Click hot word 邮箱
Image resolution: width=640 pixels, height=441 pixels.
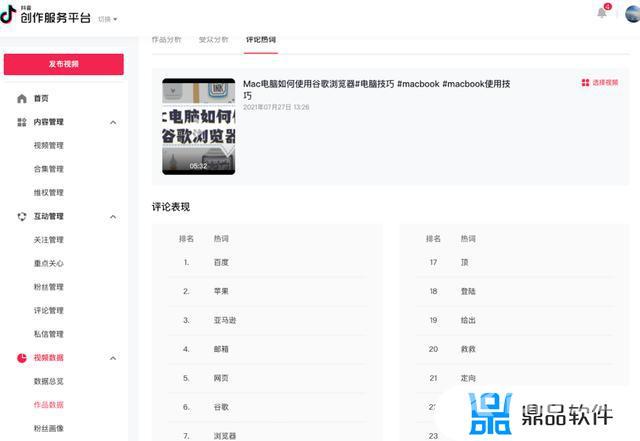tap(221, 349)
